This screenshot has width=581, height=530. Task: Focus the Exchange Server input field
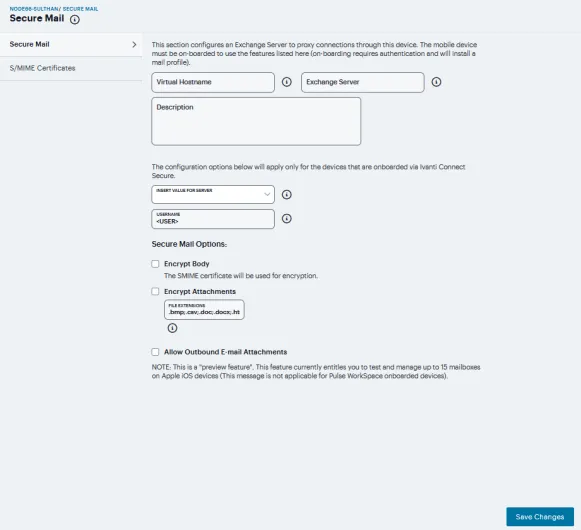click(363, 82)
